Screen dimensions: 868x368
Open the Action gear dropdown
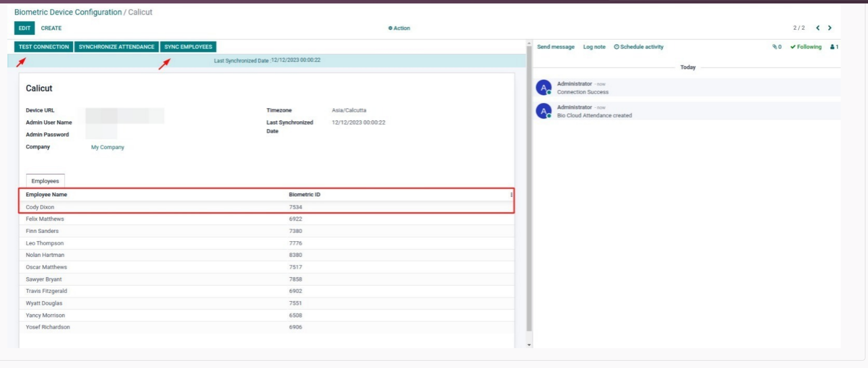pyautogui.click(x=399, y=28)
